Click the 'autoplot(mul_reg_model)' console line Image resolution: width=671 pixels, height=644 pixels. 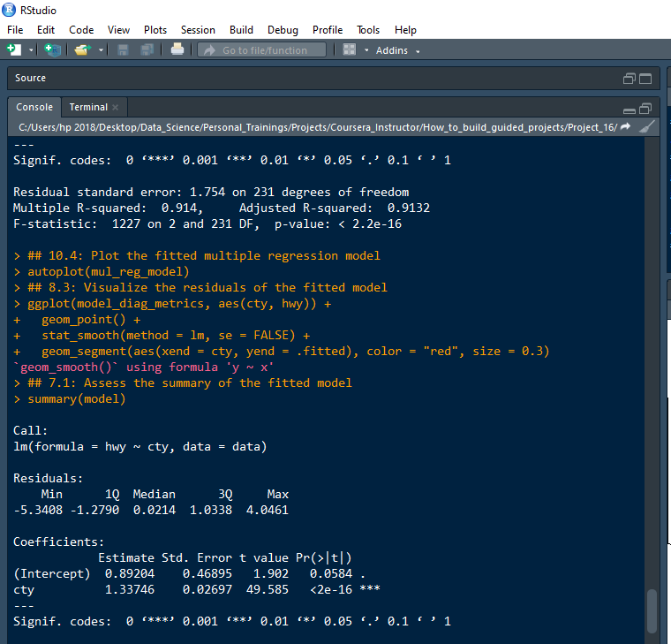click(x=109, y=272)
